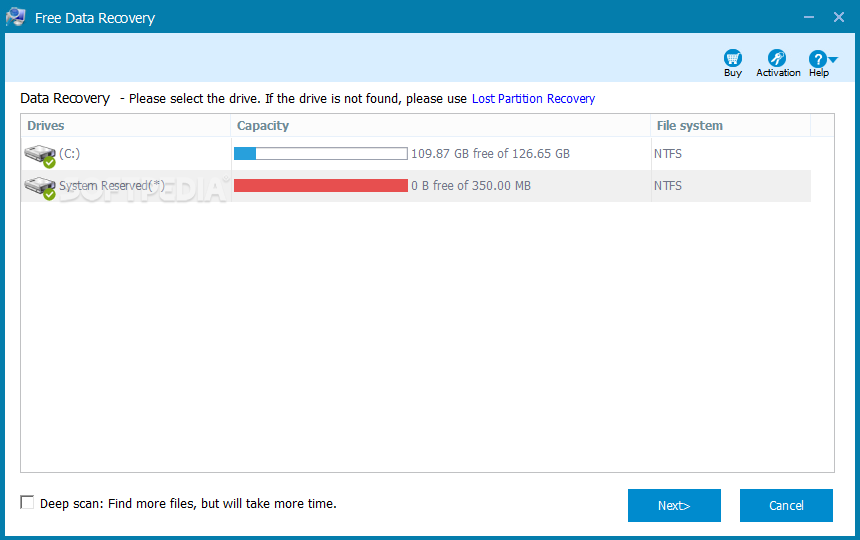This screenshot has width=860, height=540.
Task: Click the red System Reserved capacity bar
Action: point(321,185)
